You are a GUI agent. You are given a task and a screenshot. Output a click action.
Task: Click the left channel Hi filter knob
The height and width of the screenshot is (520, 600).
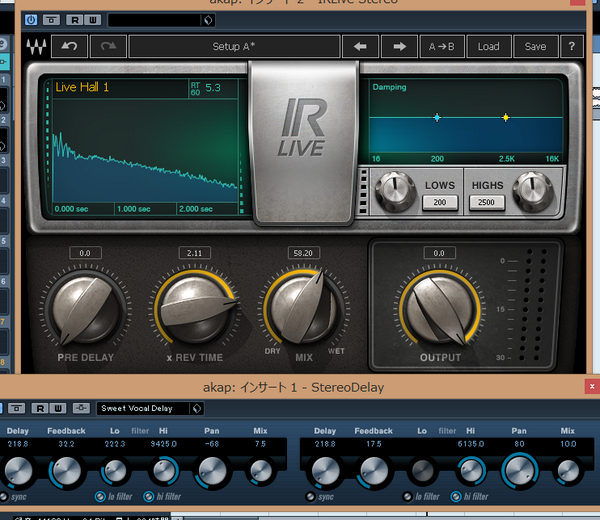164,471
